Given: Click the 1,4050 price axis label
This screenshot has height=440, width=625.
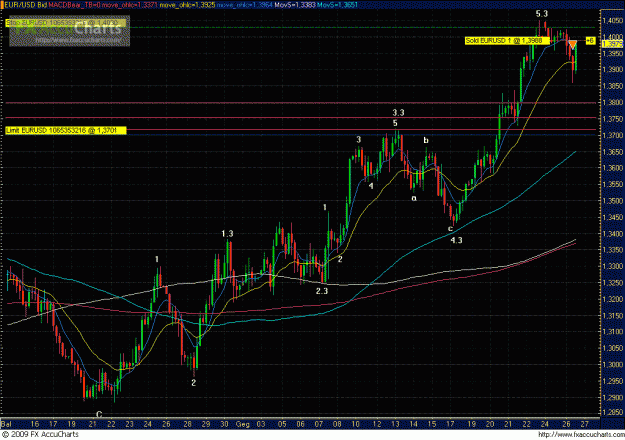Looking at the screenshot, I should [612, 21].
